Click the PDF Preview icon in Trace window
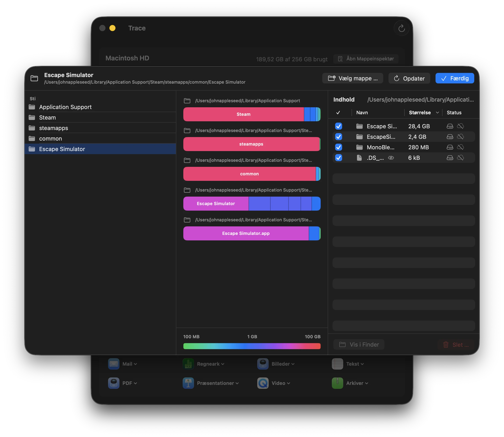The height and width of the screenshot is (437, 504). click(x=114, y=383)
